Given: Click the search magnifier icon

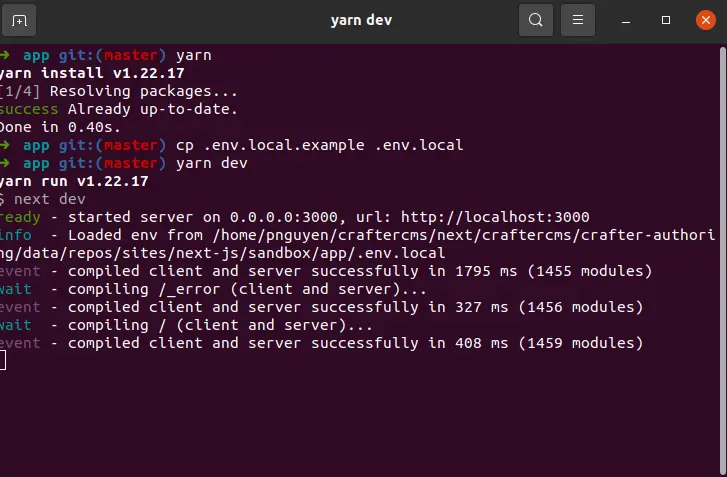Looking at the screenshot, I should click(x=536, y=20).
